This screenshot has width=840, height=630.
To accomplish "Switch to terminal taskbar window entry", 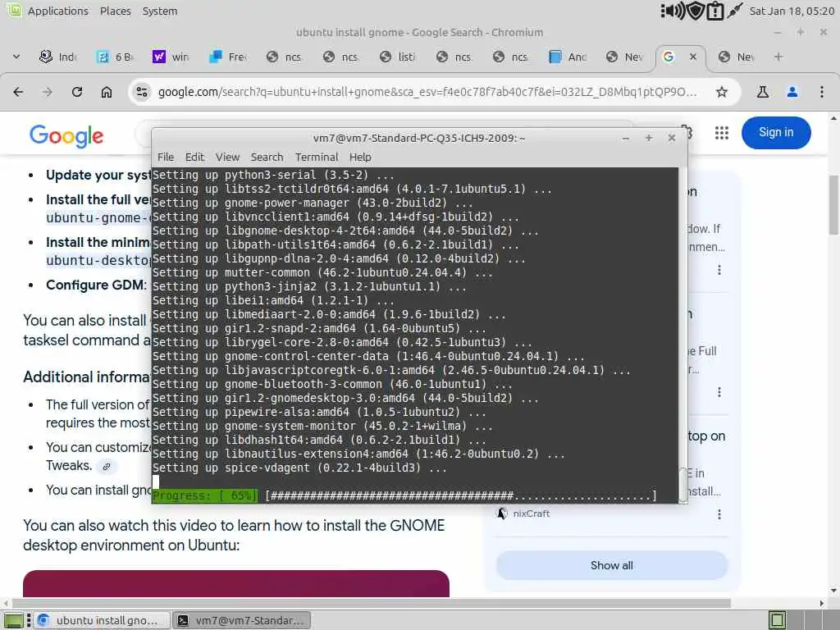I will click(x=243, y=620).
